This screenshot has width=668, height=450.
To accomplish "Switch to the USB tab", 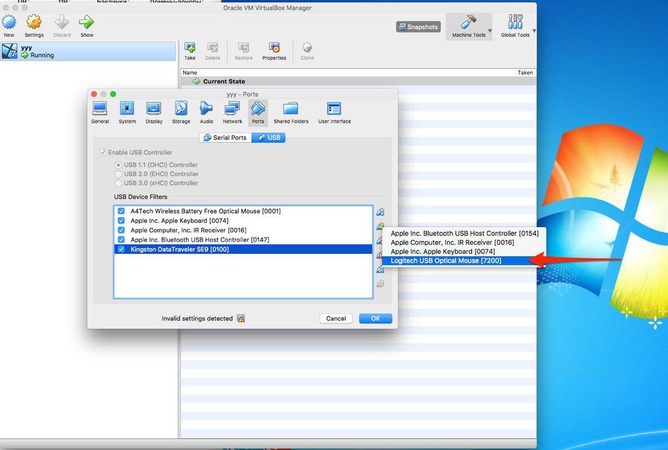I will (x=269, y=137).
